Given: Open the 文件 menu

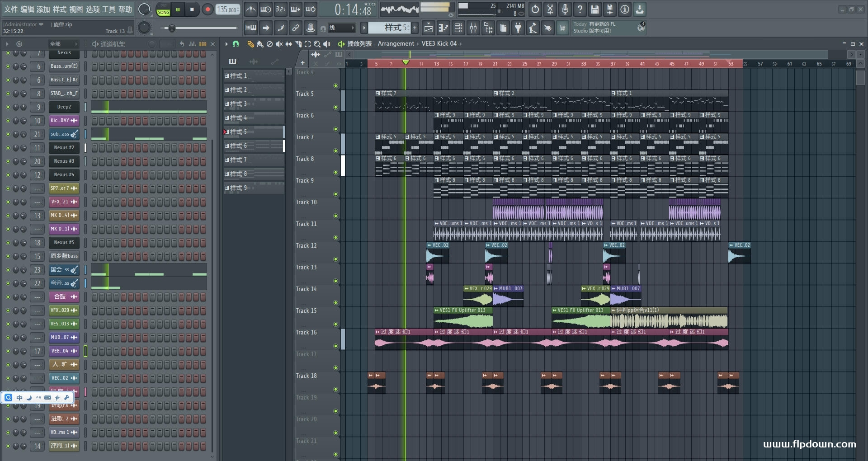Looking at the screenshot, I should [11, 9].
